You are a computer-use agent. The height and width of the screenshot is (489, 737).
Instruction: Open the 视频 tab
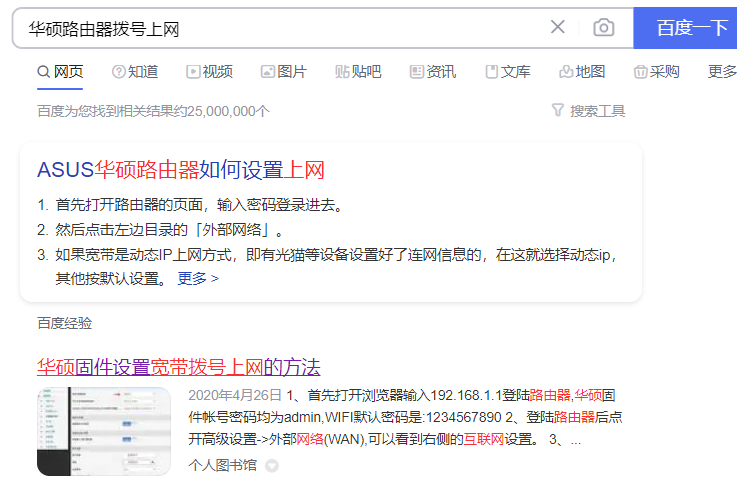tap(209, 71)
